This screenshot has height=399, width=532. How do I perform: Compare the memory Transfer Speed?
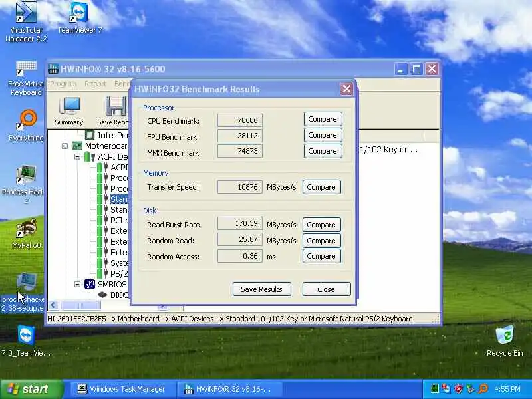[x=321, y=187]
